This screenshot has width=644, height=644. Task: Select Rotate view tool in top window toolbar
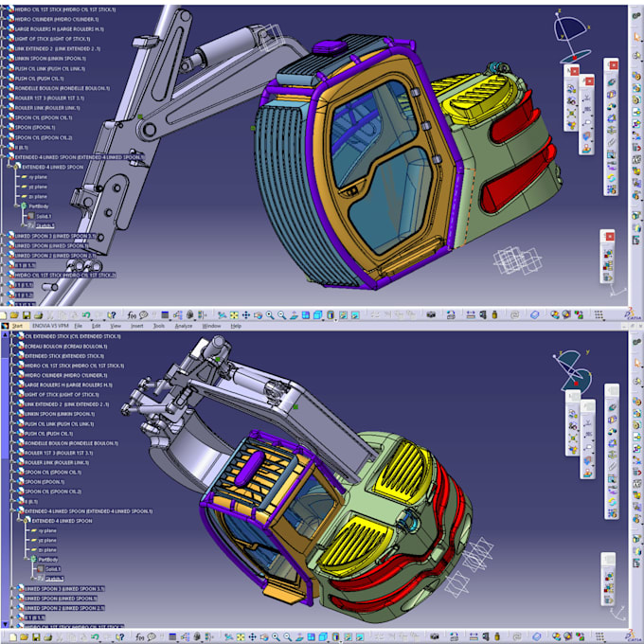pyautogui.click(x=258, y=315)
